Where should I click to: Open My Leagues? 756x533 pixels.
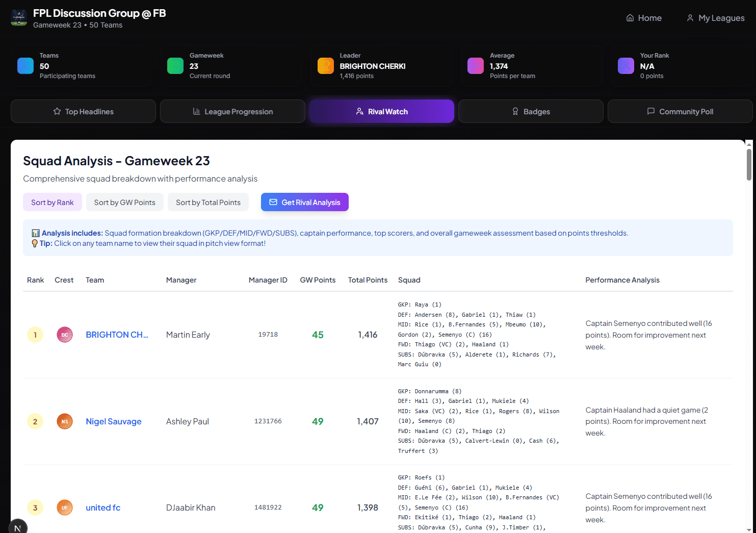click(715, 18)
